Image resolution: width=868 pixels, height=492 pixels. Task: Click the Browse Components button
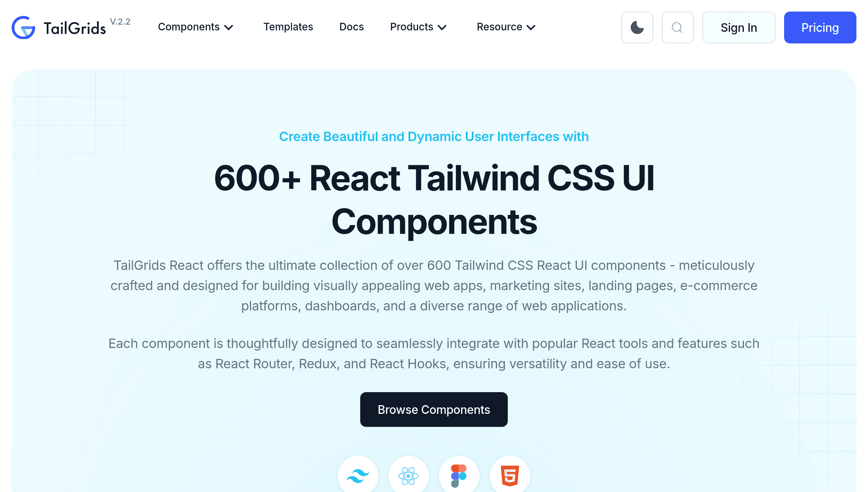coord(434,410)
